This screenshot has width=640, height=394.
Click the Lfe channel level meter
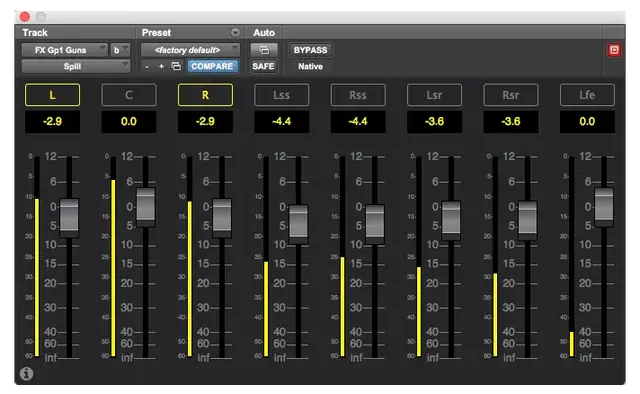tap(571, 257)
